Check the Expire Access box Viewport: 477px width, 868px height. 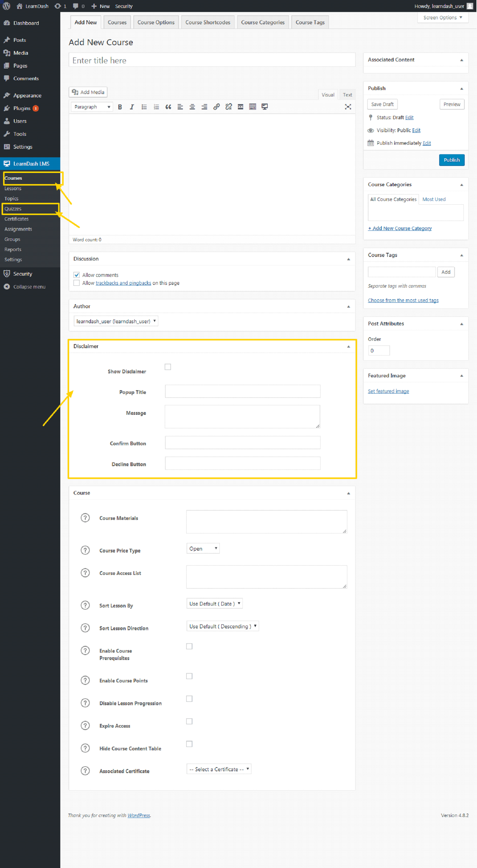click(x=189, y=721)
